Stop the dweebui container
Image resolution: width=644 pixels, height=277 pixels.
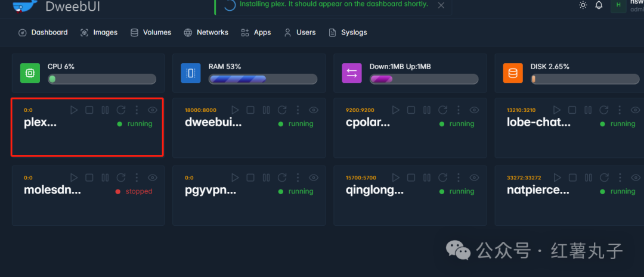[x=250, y=110]
